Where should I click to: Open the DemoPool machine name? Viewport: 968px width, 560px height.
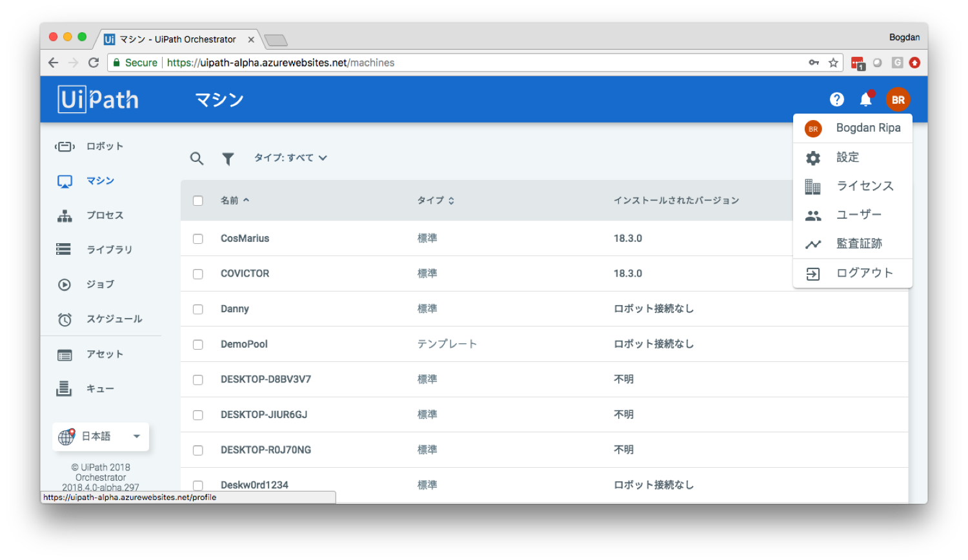244,345
